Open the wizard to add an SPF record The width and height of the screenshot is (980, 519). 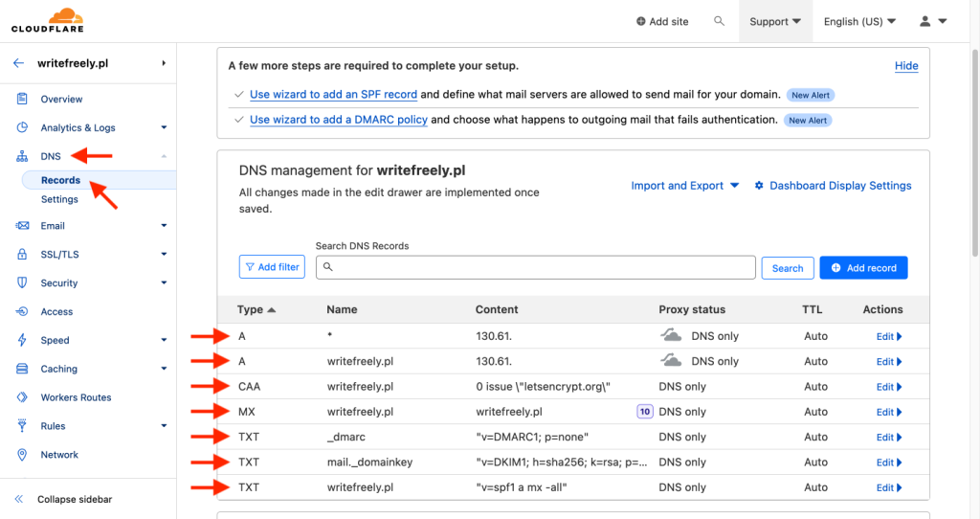333,95
